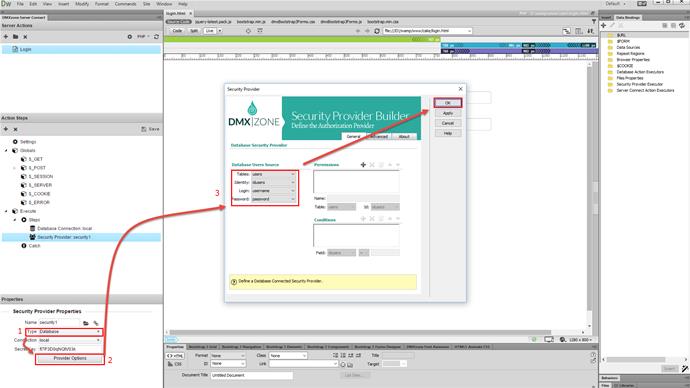Add a permission with plus icon
This screenshot has height=388, width=690.
(363, 165)
